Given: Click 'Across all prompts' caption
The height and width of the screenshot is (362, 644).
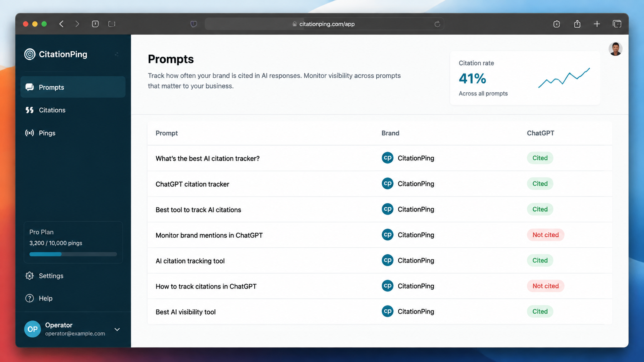Looking at the screenshot, I should tap(483, 93).
